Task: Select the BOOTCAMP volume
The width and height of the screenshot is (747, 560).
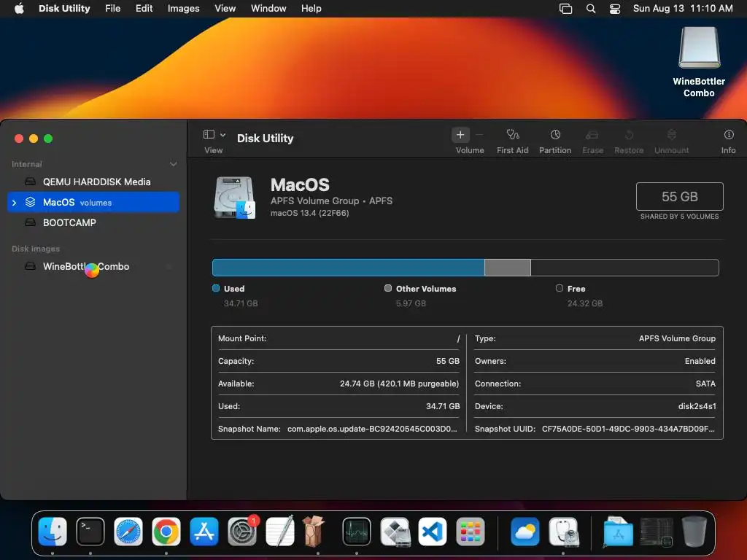Action: [x=93, y=222]
